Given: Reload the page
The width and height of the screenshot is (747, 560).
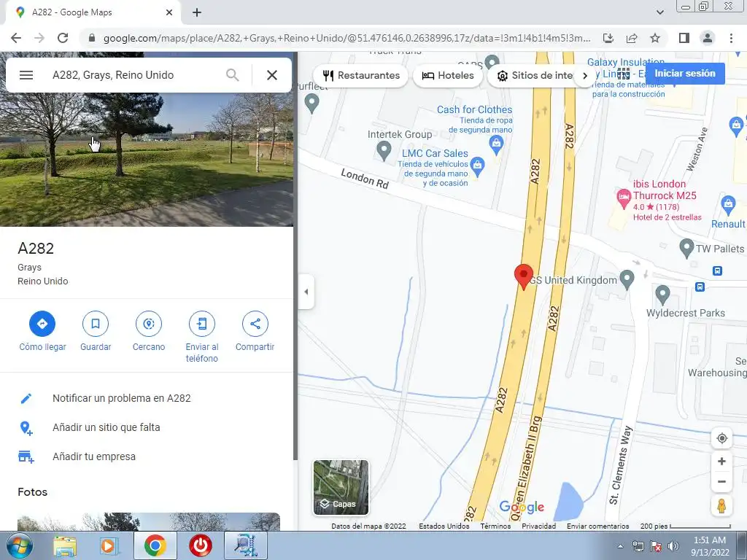Looking at the screenshot, I should pos(63,38).
